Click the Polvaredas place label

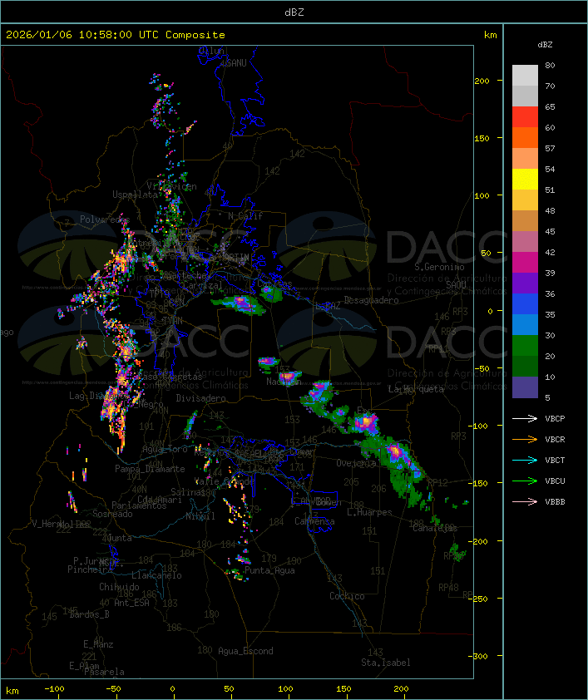(x=105, y=219)
